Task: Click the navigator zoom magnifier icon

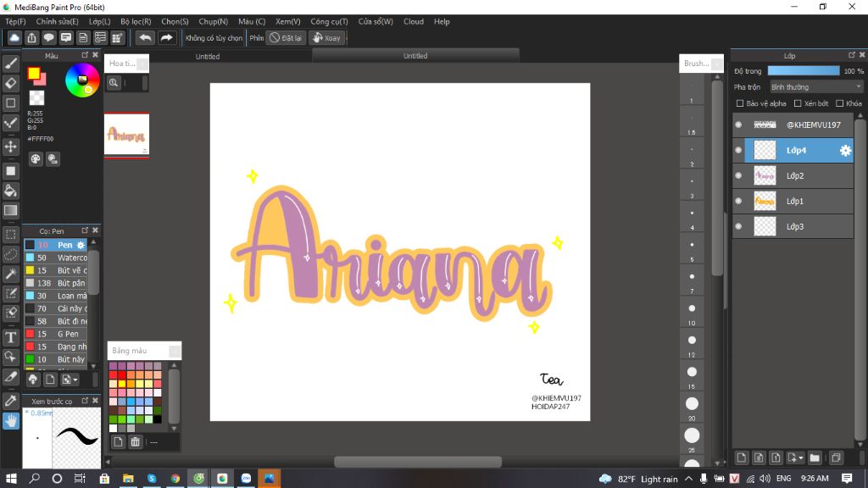Action: click(114, 82)
